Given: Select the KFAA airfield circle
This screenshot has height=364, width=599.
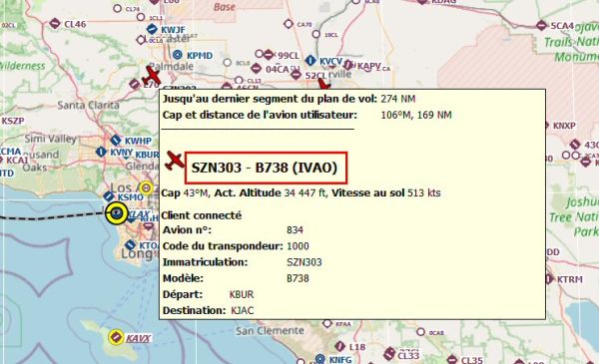Looking at the screenshot, I should point(327,323).
